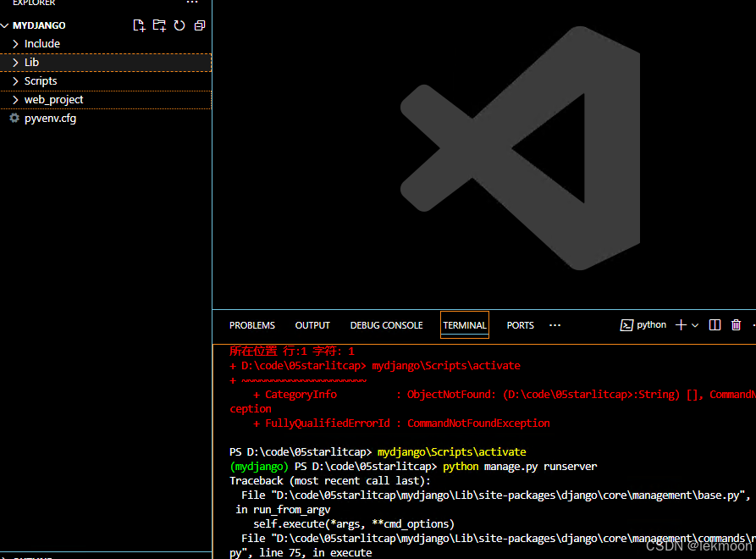
Task: Click the New Folder icon in Explorer
Action: tap(159, 25)
